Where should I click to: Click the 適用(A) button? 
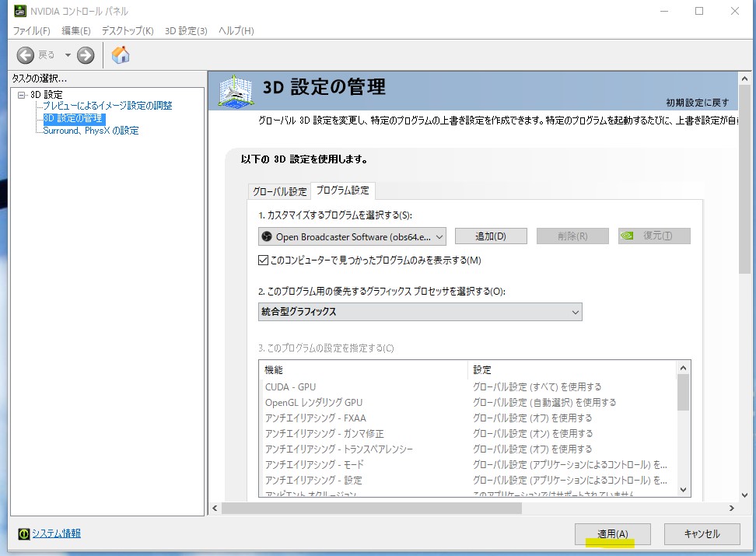pyautogui.click(x=612, y=534)
